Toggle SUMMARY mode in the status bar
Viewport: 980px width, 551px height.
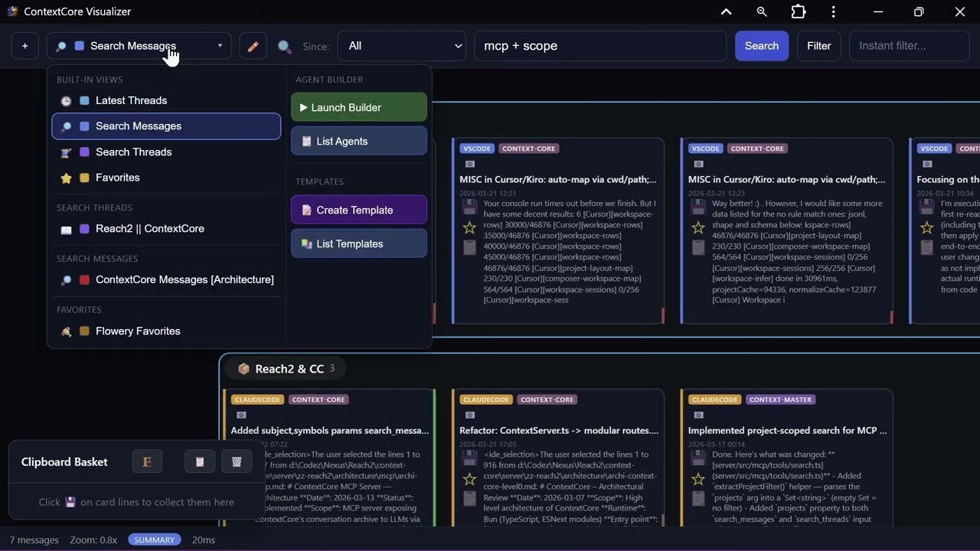pyautogui.click(x=154, y=540)
